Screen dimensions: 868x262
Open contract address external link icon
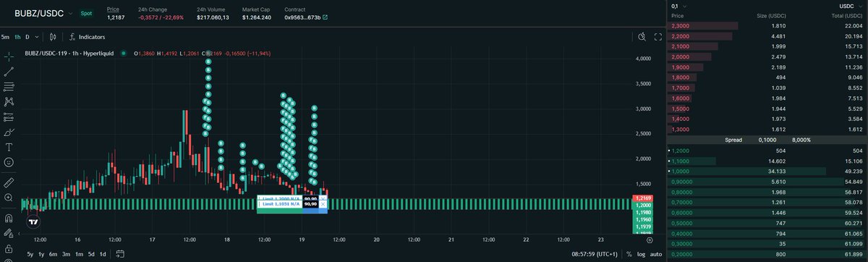coord(325,17)
